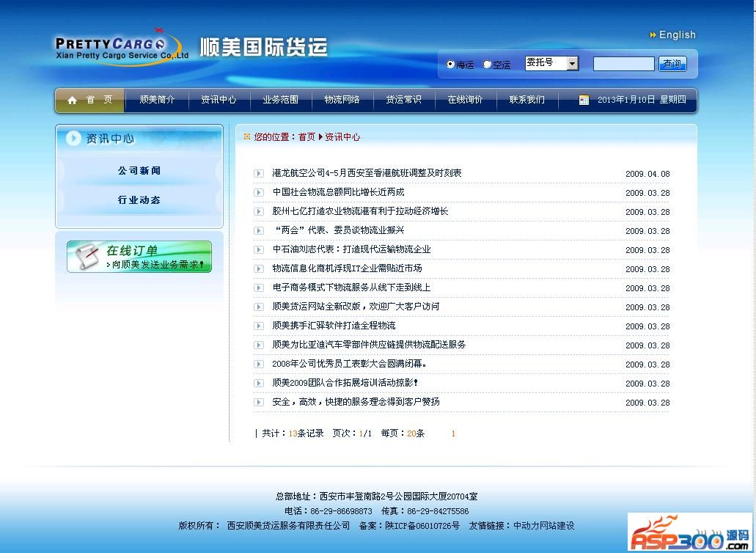Click the double-arrow icon beside English
This screenshot has width=756, height=553.
[653, 35]
